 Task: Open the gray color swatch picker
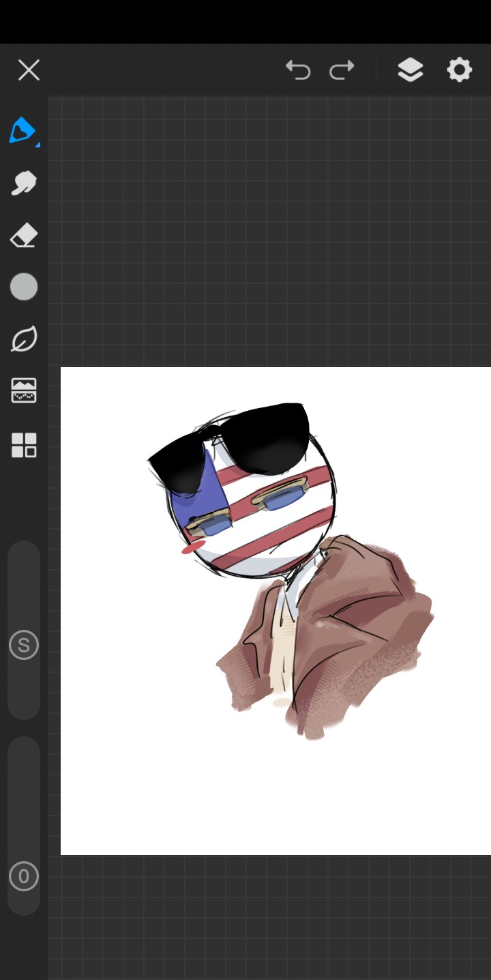pos(24,287)
